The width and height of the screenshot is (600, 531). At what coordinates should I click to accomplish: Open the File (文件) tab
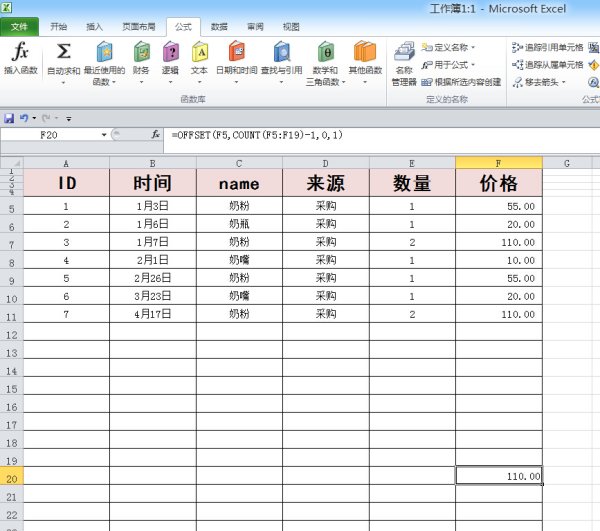pyautogui.click(x=19, y=27)
